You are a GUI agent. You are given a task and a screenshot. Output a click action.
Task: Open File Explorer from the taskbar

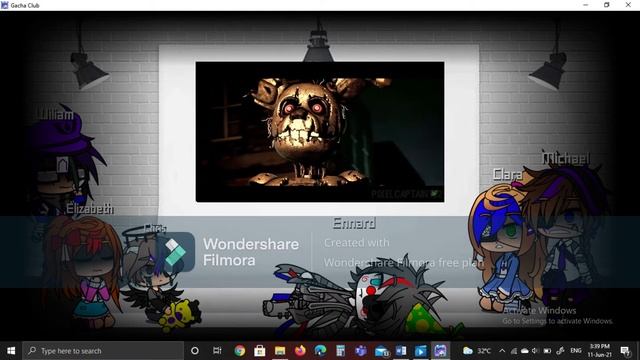280,351
